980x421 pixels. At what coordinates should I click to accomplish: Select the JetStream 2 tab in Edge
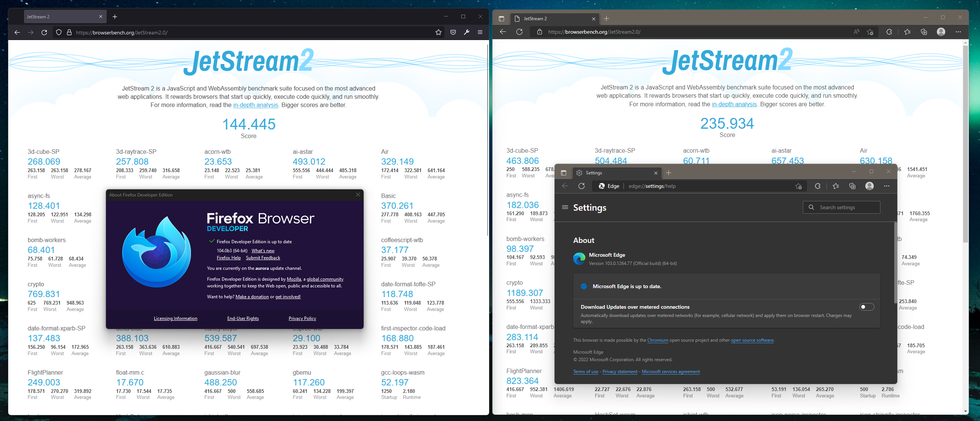[555, 19]
